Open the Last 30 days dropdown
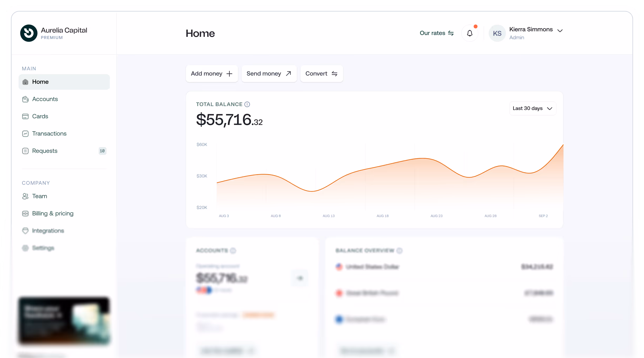This screenshot has width=644, height=358. pos(532,108)
